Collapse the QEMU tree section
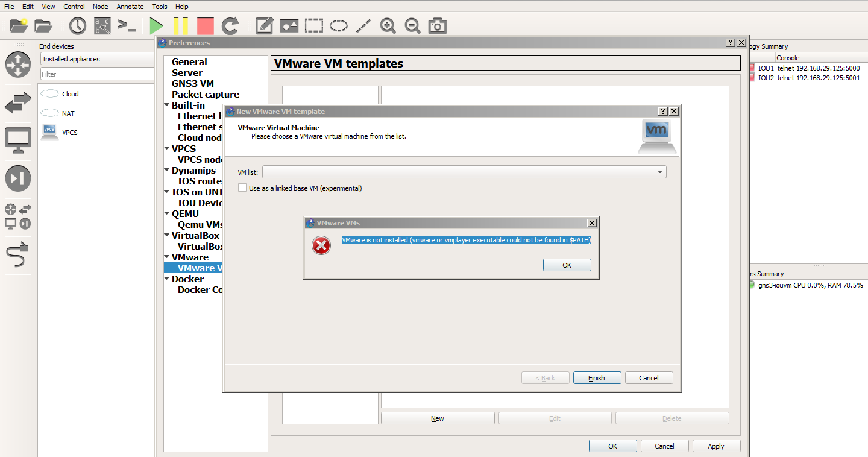The image size is (868, 457). tap(167, 214)
